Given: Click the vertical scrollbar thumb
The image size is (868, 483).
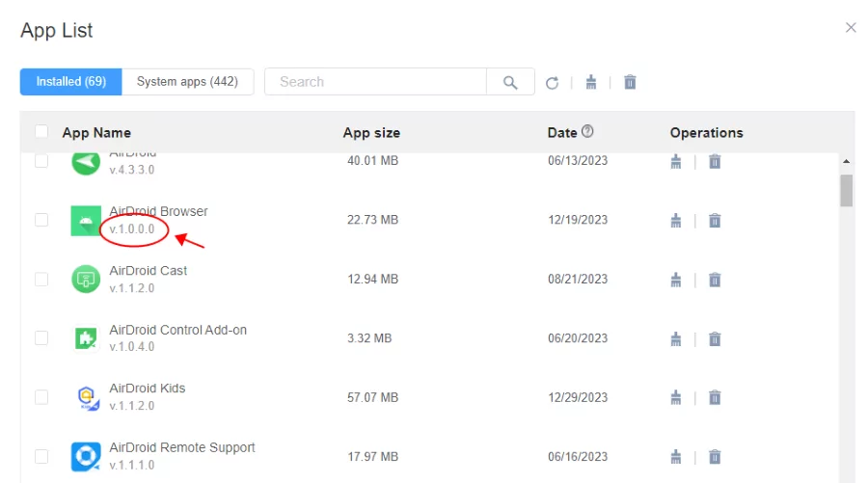Looking at the screenshot, I should (x=847, y=190).
